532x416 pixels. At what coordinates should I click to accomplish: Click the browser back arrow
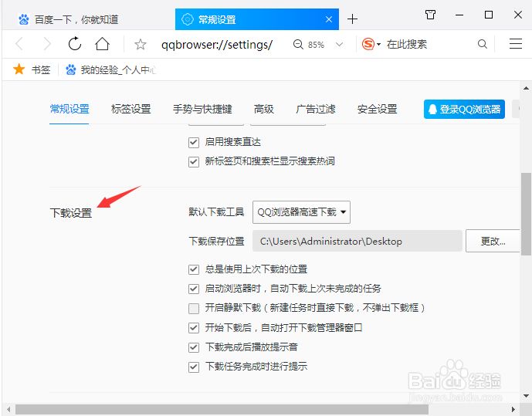(19, 44)
